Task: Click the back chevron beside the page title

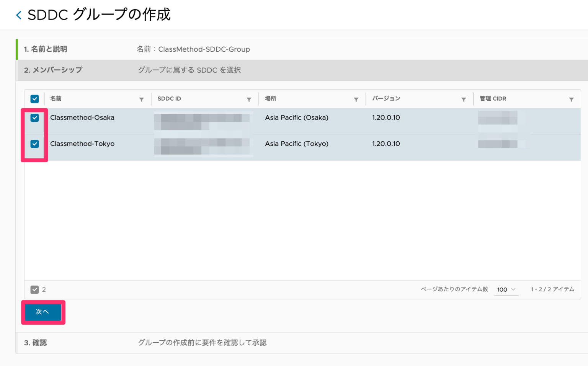Action: click(18, 15)
